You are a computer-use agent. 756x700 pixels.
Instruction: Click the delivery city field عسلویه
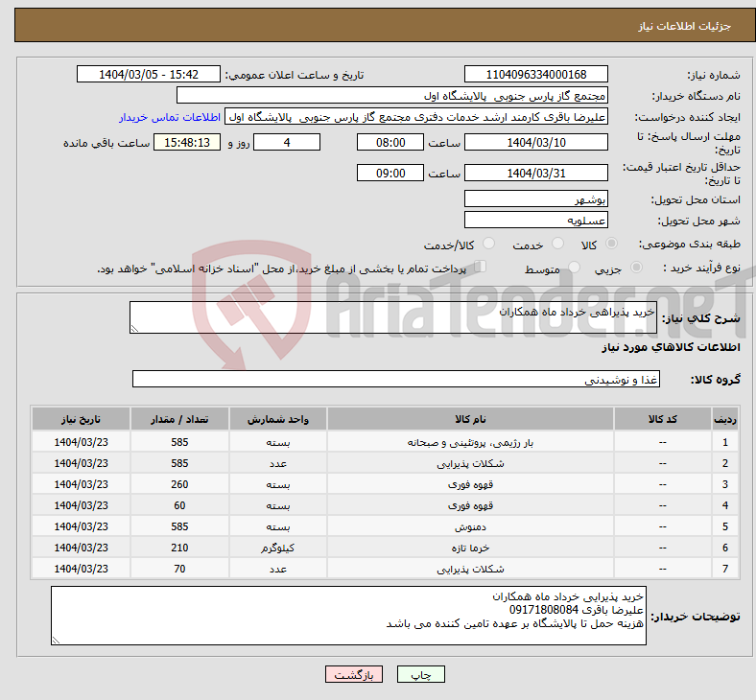pos(535,221)
